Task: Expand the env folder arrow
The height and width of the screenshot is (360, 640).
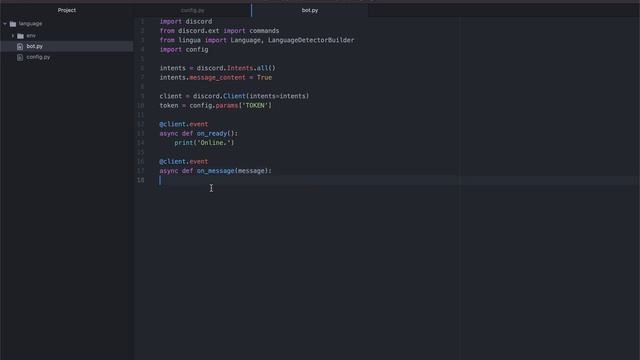Action: tap(13, 36)
